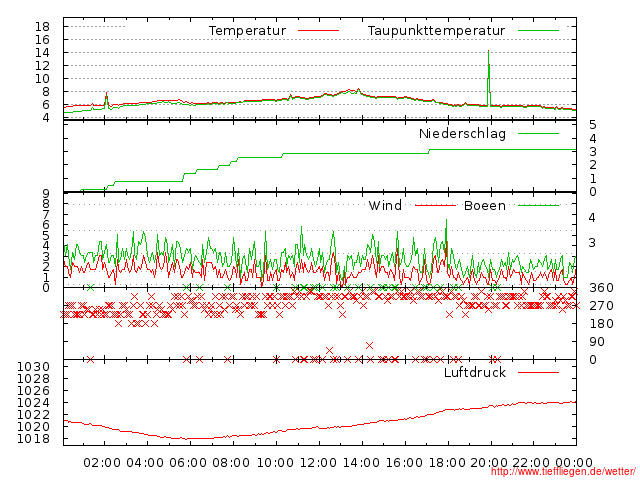Click the 360 wind direction axis value
Viewport: 640px width, 480px height.
click(x=601, y=288)
